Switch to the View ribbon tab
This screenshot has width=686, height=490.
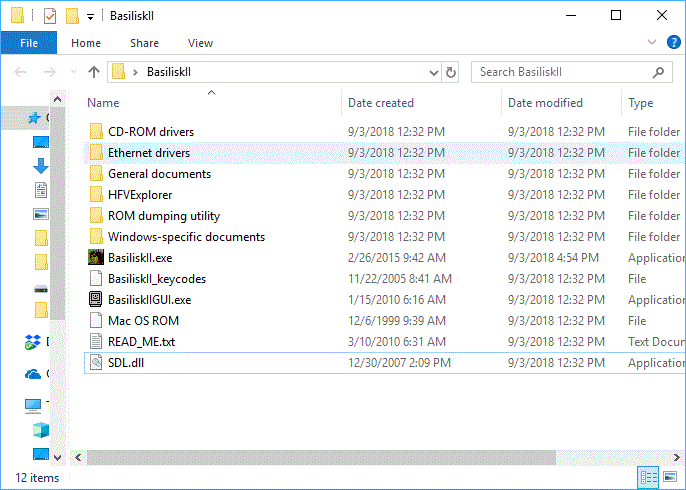click(x=200, y=43)
